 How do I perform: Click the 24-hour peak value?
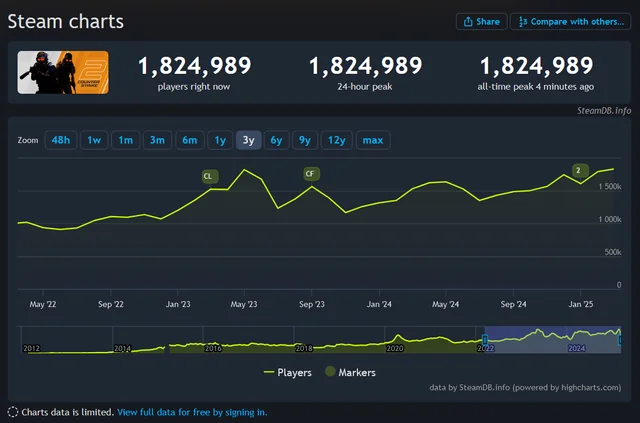tap(365, 66)
